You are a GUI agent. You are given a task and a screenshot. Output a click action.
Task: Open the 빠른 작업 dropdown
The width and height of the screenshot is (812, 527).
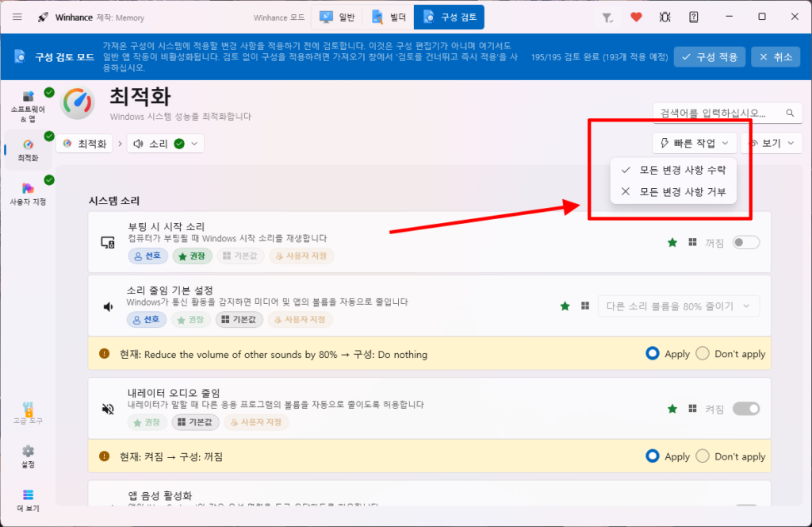tap(694, 143)
